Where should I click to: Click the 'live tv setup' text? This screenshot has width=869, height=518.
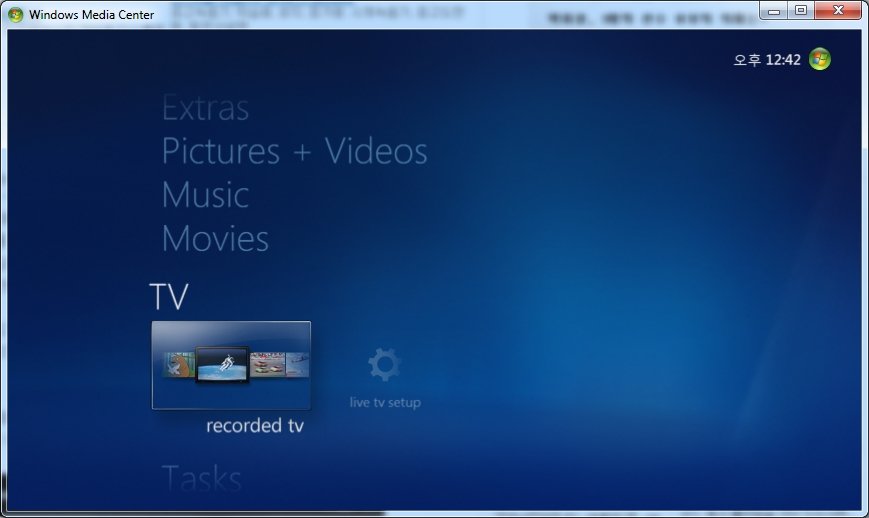pyautogui.click(x=385, y=403)
